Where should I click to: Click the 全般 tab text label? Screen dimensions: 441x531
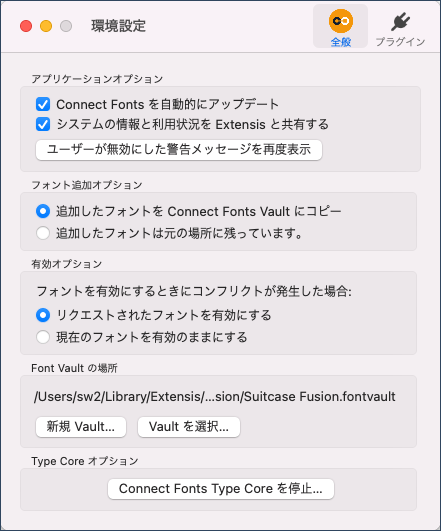[x=340, y=42]
